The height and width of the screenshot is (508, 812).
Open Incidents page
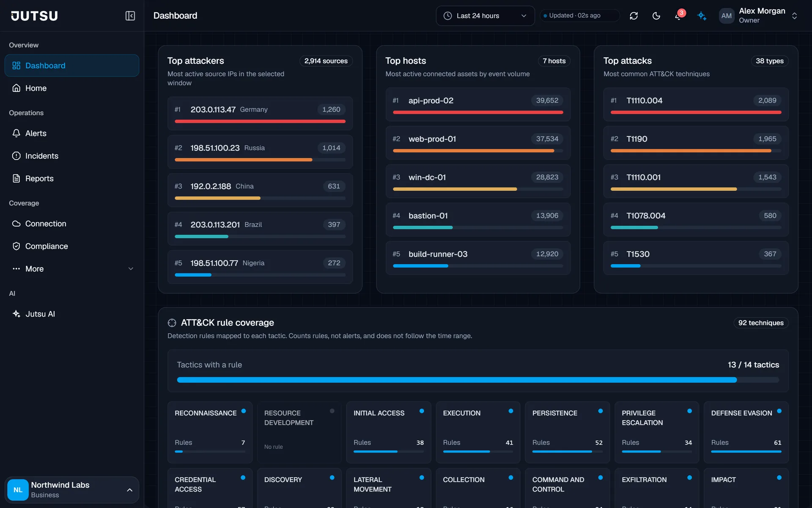(x=72, y=156)
